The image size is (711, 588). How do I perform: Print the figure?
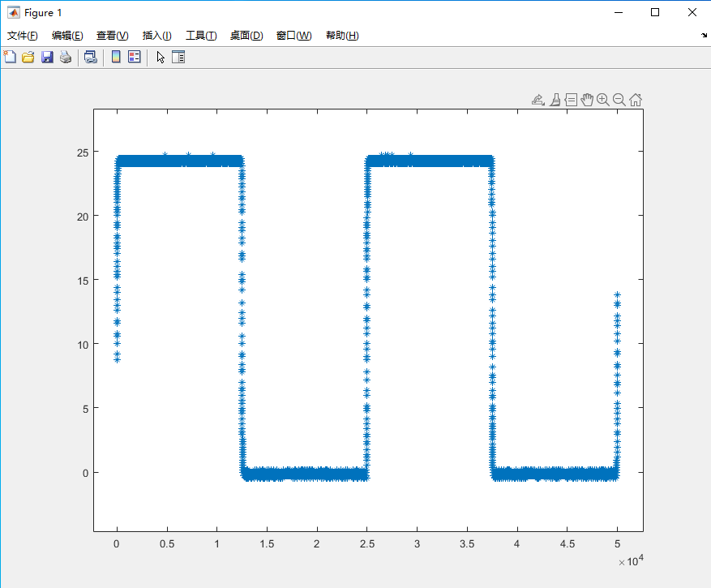[65, 57]
